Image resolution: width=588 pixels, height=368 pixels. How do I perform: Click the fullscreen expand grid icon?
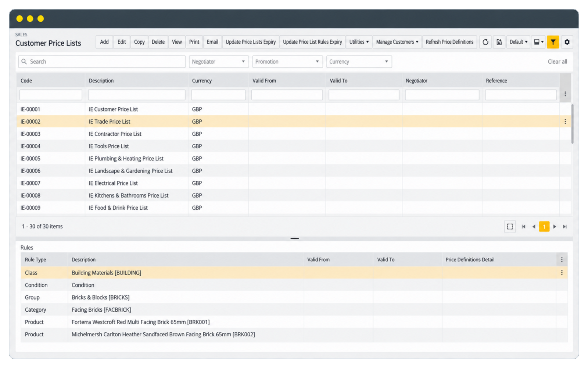(x=510, y=227)
